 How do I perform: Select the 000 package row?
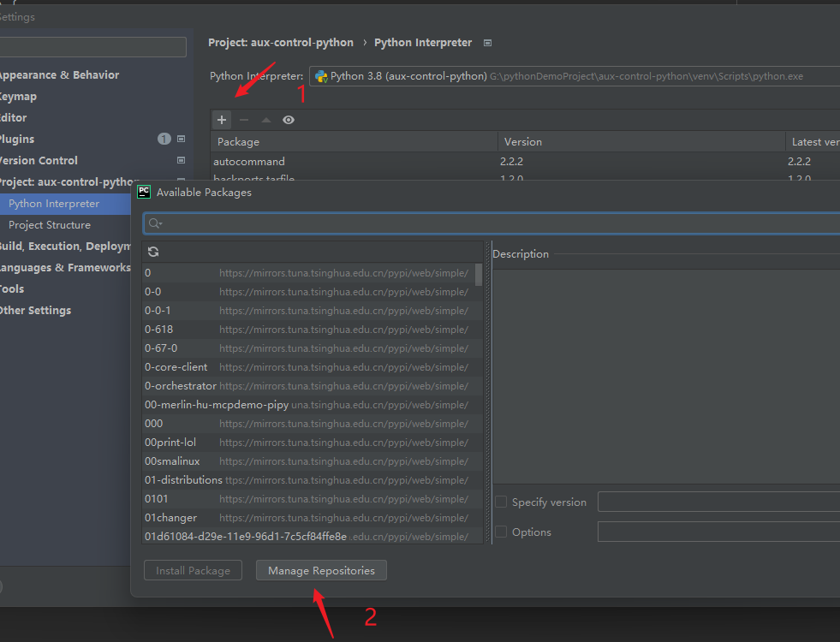tap(313, 424)
